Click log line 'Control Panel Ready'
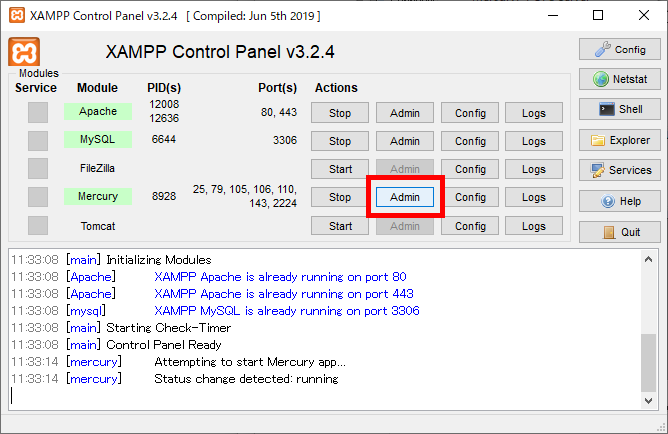668x434 pixels. 164,345
